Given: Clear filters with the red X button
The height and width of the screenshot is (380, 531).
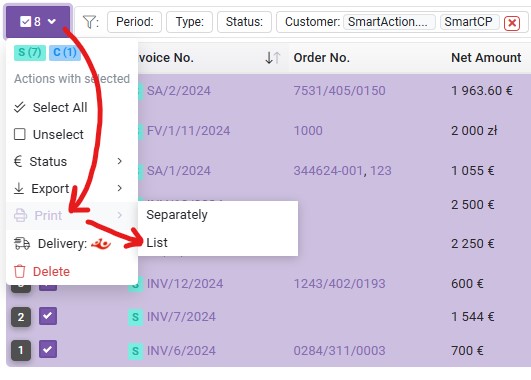Looking at the screenshot, I should coord(512,23).
